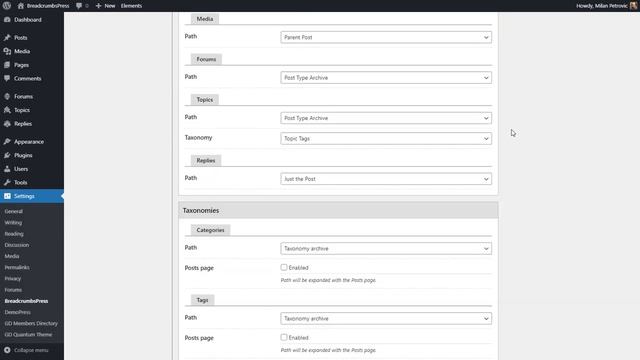
Task: Open Privacy settings submenu
Action: pyautogui.click(x=13, y=278)
